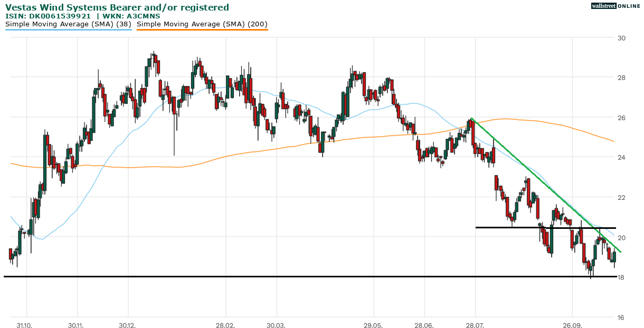Click the 18 price label on the y-axis
This screenshot has height=328, width=644.
(621, 277)
